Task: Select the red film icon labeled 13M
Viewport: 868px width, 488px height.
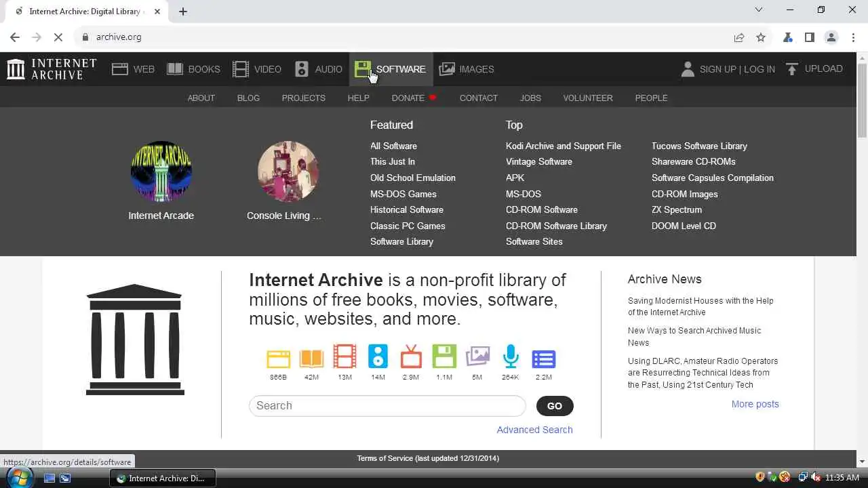Action: [x=344, y=357]
